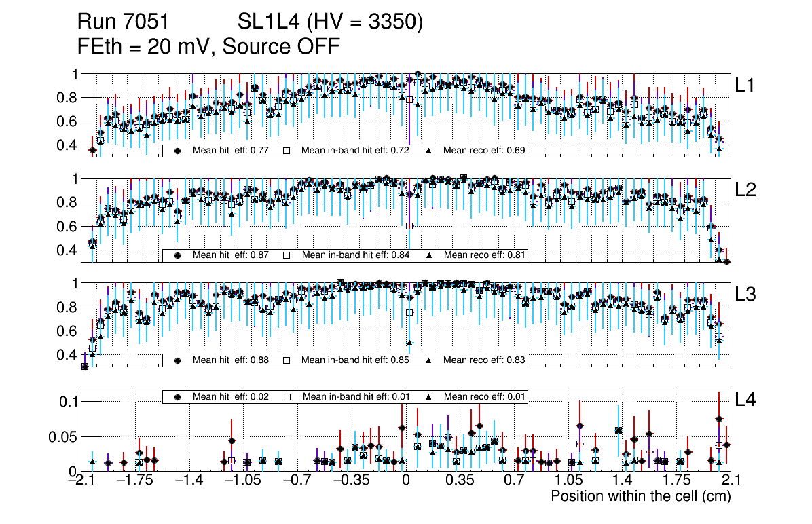The width and height of the screenshot is (812, 524).
Task: Select the L2 panel label
Action: (x=746, y=190)
